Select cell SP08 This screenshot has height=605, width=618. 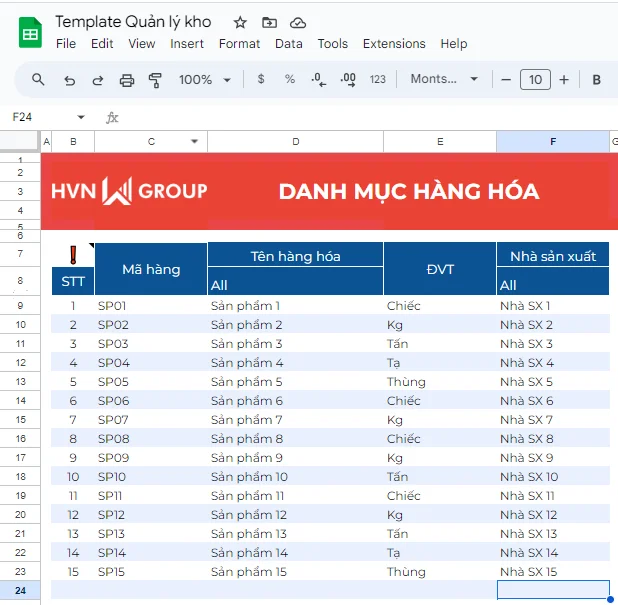click(x=151, y=439)
